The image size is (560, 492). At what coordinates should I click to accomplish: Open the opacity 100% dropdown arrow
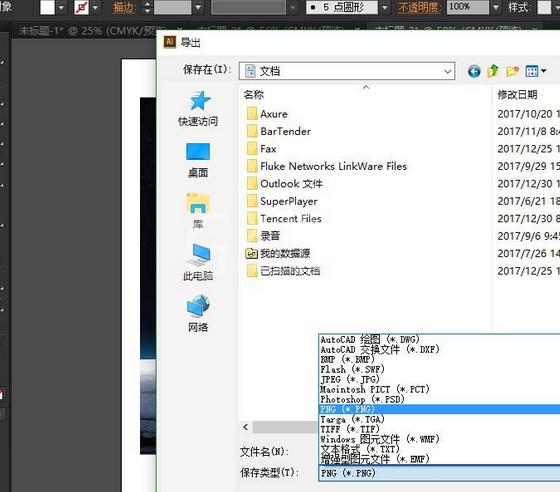[496, 7]
